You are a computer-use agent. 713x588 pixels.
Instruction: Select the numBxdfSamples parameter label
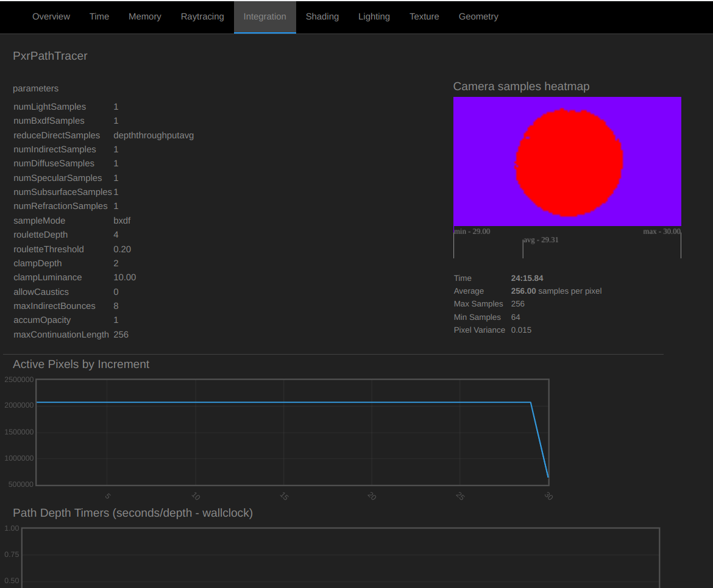point(49,121)
